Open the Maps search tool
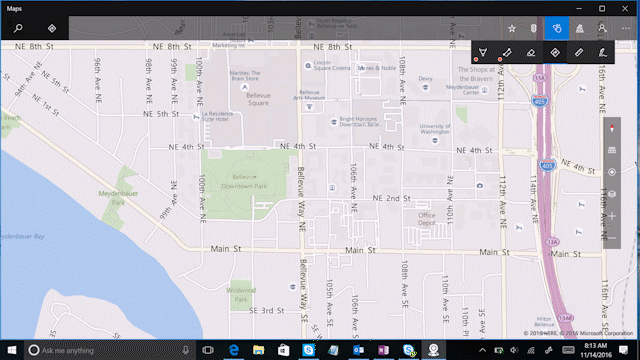This screenshot has height=360, width=640. coord(18,28)
